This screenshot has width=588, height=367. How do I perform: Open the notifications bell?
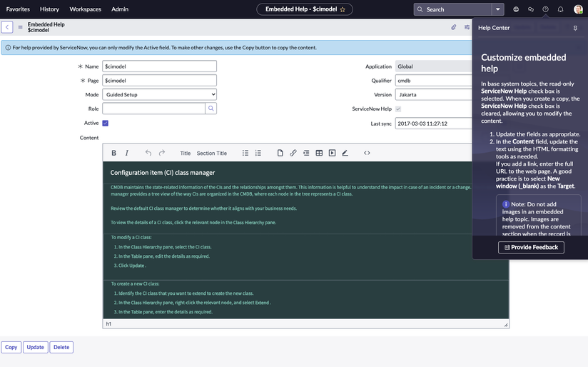pyautogui.click(x=560, y=9)
